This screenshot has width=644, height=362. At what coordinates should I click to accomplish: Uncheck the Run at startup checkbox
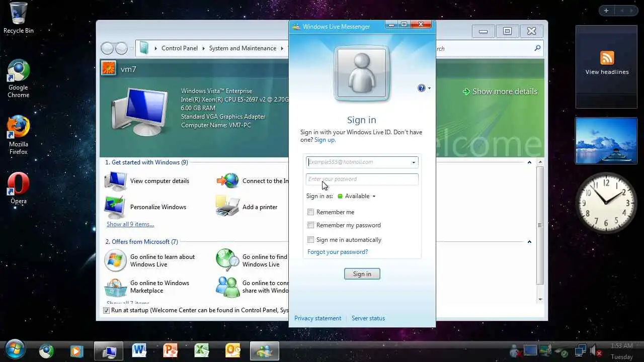click(x=106, y=310)
